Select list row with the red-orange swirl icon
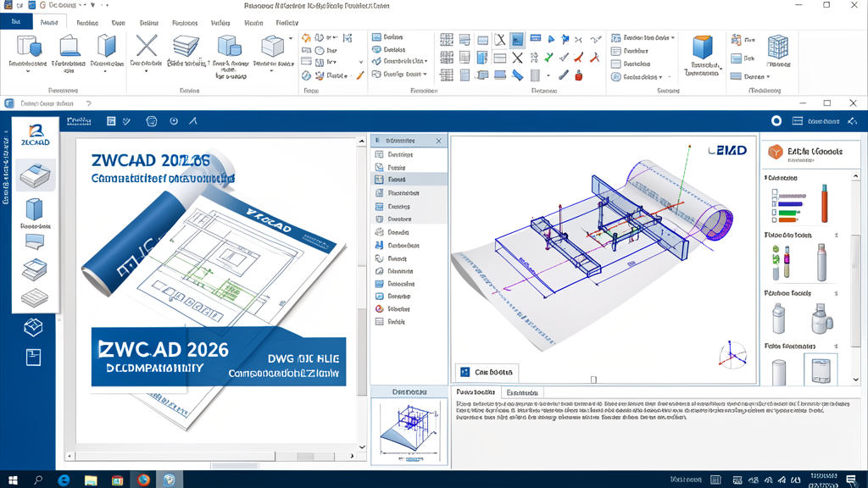Viewport: 868px width, 488px height. (x=409, y=308)
